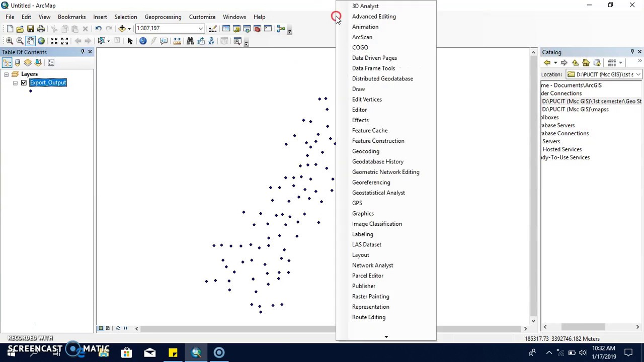Go to Catalog home folder
The height and width of the screenshot is (362, 644).
point(586,62)
